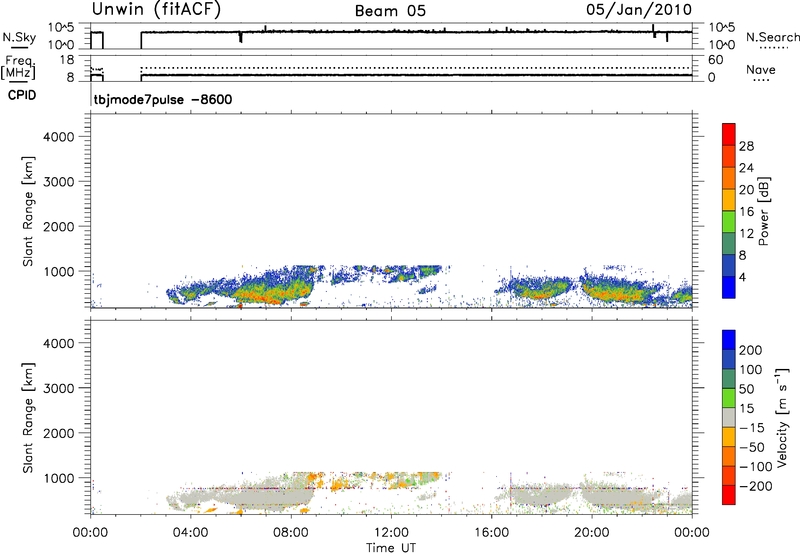The height and width of the screenshot is (554, 800).
Task: Click the "Slant Range [km]" label of the power panel
Action: coord(28,211)
